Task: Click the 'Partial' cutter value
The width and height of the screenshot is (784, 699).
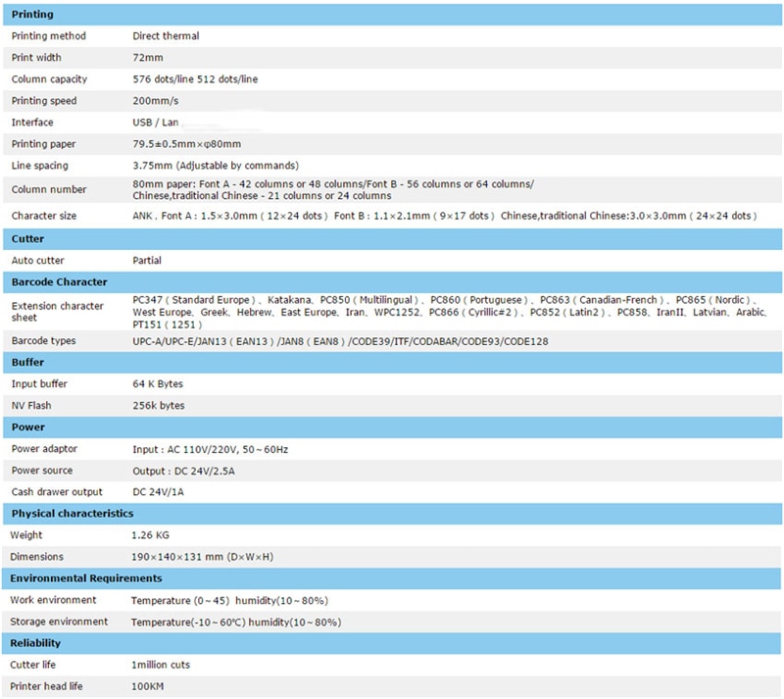Action: [146, 260]
